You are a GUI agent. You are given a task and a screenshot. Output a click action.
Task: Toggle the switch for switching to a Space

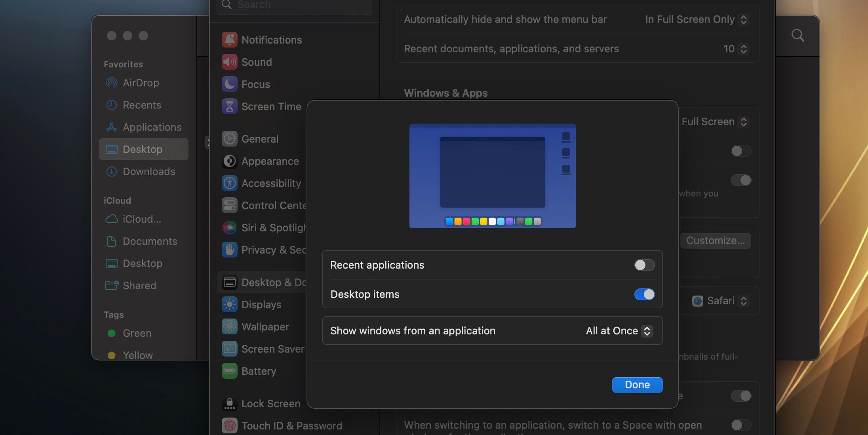(x=740, y=425)
